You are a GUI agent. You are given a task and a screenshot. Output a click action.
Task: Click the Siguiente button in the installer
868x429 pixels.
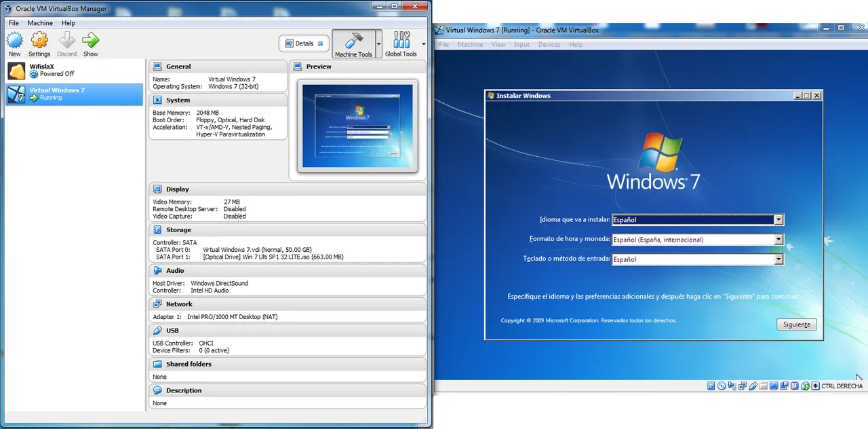(x=797, y=324)
